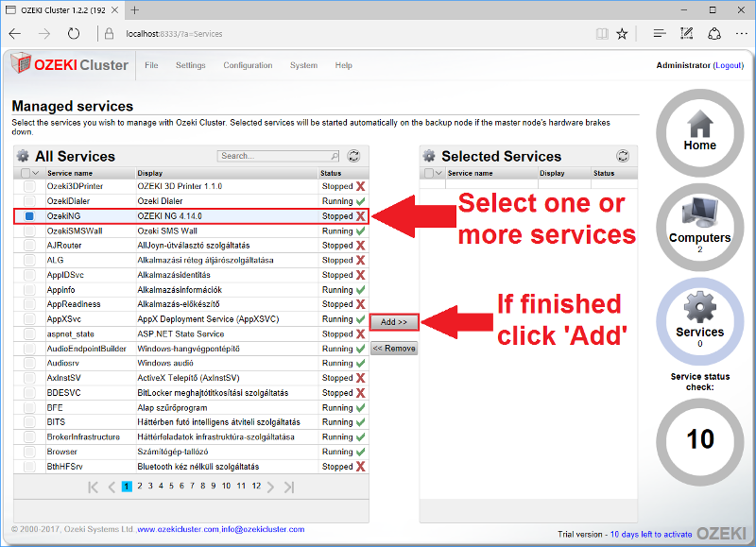Check the AJRouter service checkbox
The image size is (756, 547).
[29, 246]
